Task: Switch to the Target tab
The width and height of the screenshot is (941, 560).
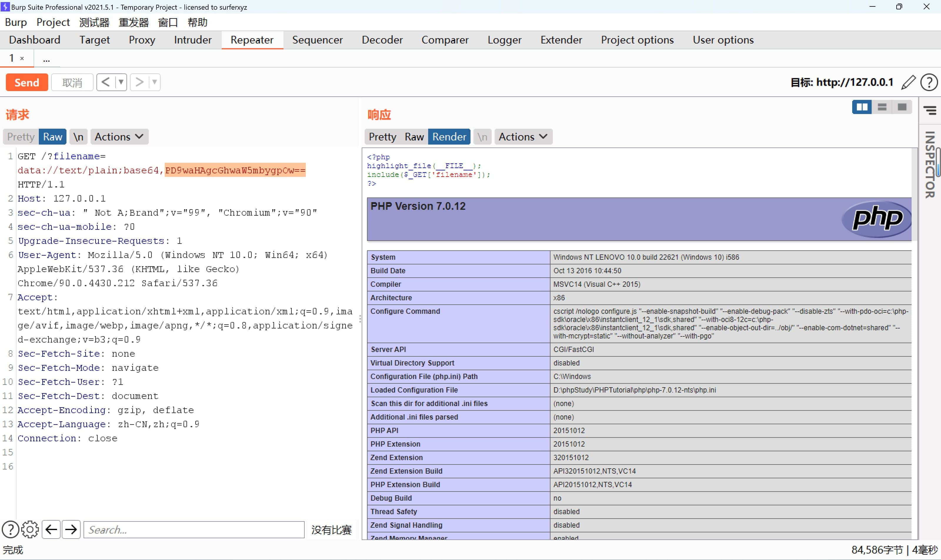Action: tap(94, 40)
